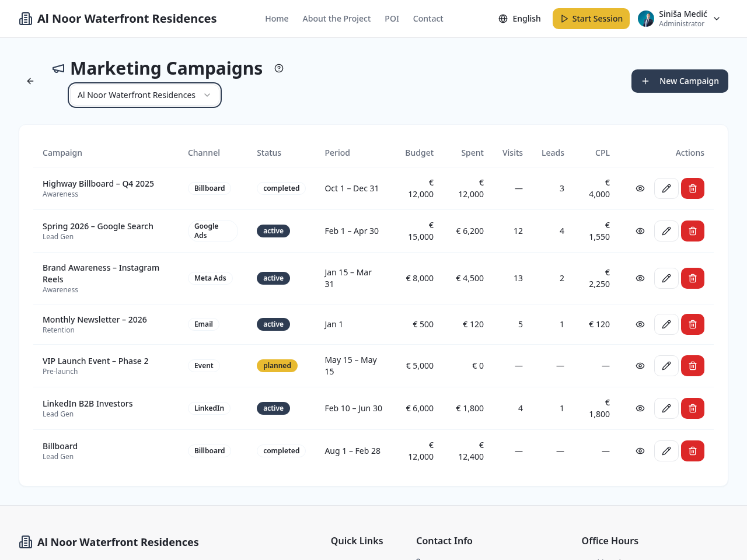Image resolution: width=747 pixels, height=560 pixels.
Task: Open the Al Noor Waterfront Residences project dropdown
Action: (144, 95)
